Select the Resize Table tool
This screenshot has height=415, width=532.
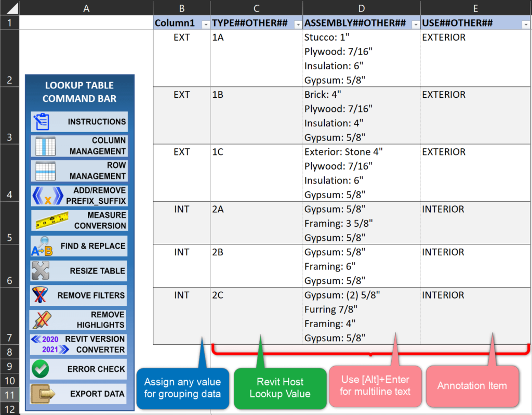(x=79, y=270)
